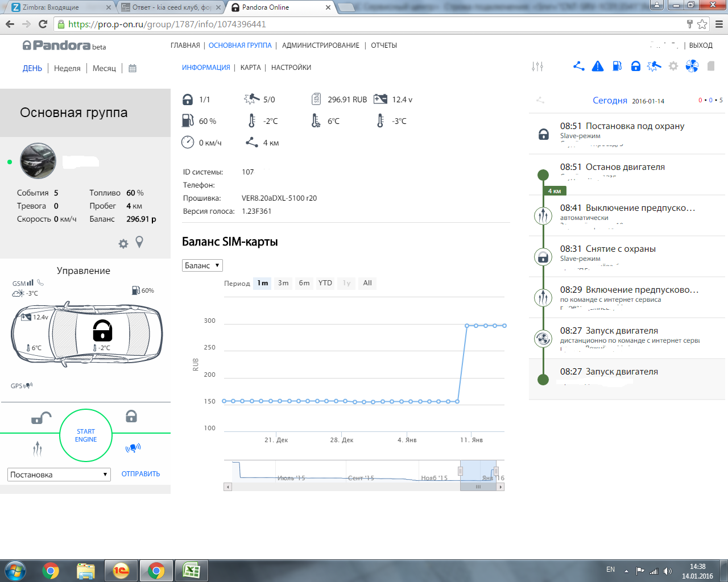Image resolution: width=728 pixels, height=582 pixels.
Task: Toggle the engine fan event filter
Action: click(692, 66)
